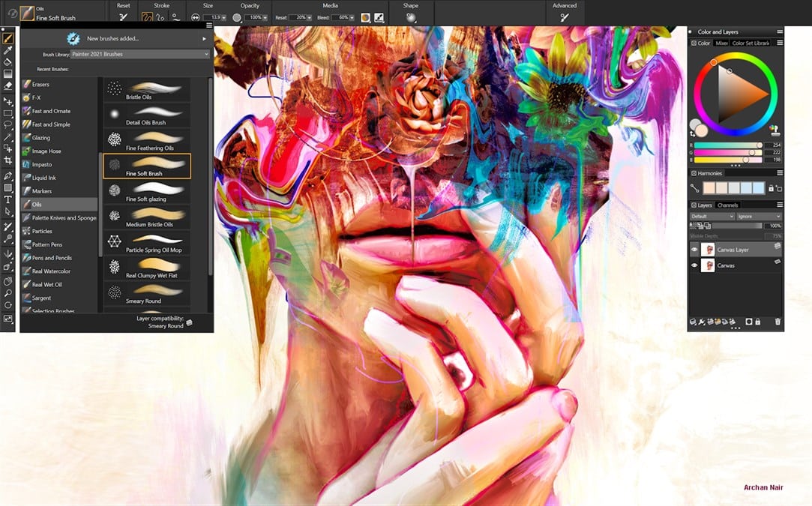Delete layer with the trash icon
Viewport: 812px width, 506px height.
pyautogui.click(x=778, y=322)
